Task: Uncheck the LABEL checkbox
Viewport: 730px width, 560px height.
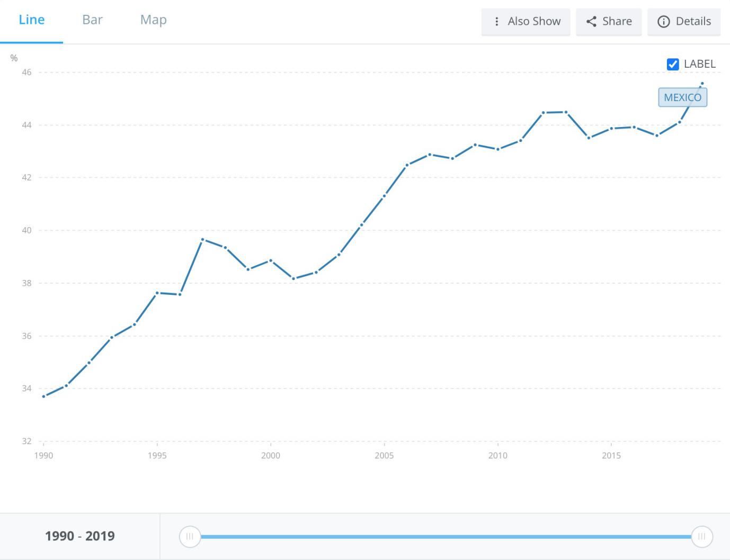Action: pos(673,64)
